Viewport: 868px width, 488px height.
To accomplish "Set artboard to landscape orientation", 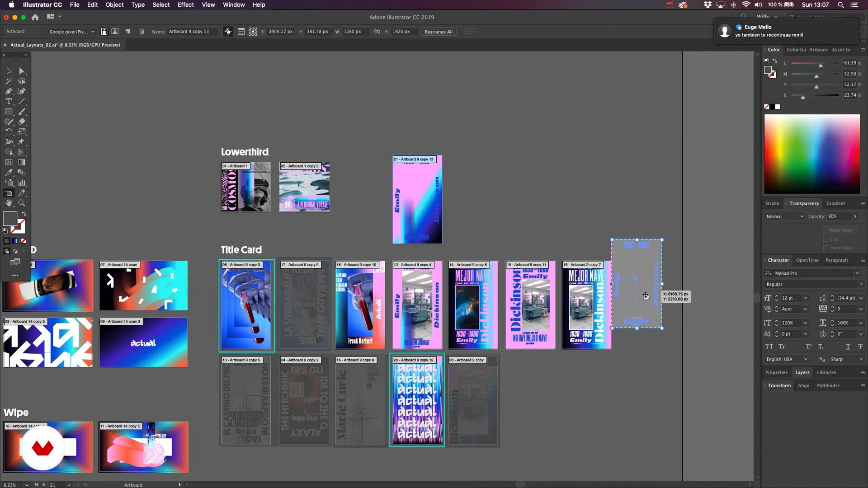I will [115, 32].
